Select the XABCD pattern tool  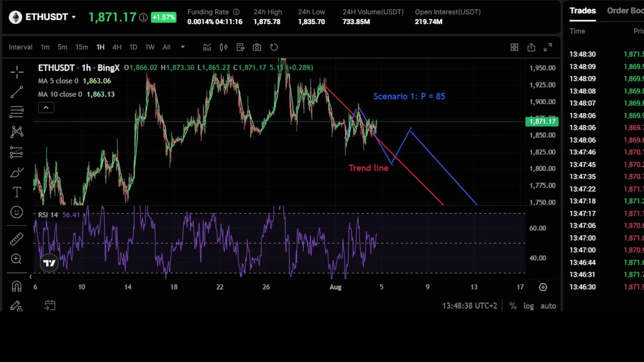(x=17, y=132)
